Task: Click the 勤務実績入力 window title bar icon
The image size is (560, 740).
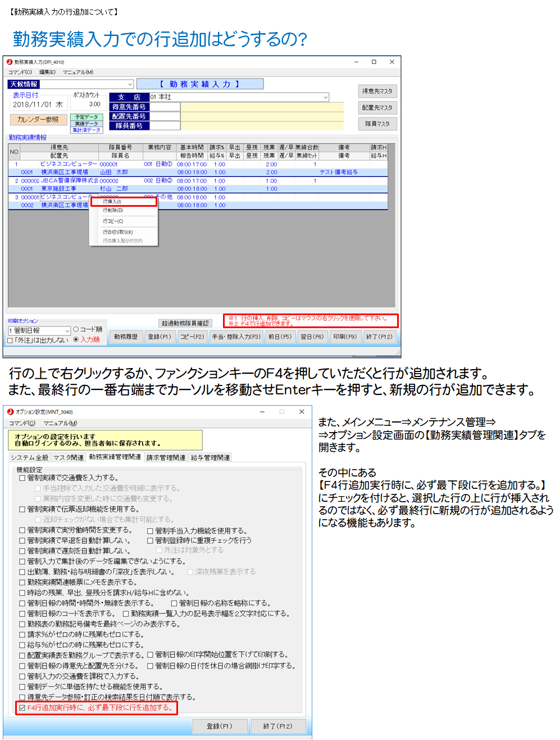Action: 10,62
